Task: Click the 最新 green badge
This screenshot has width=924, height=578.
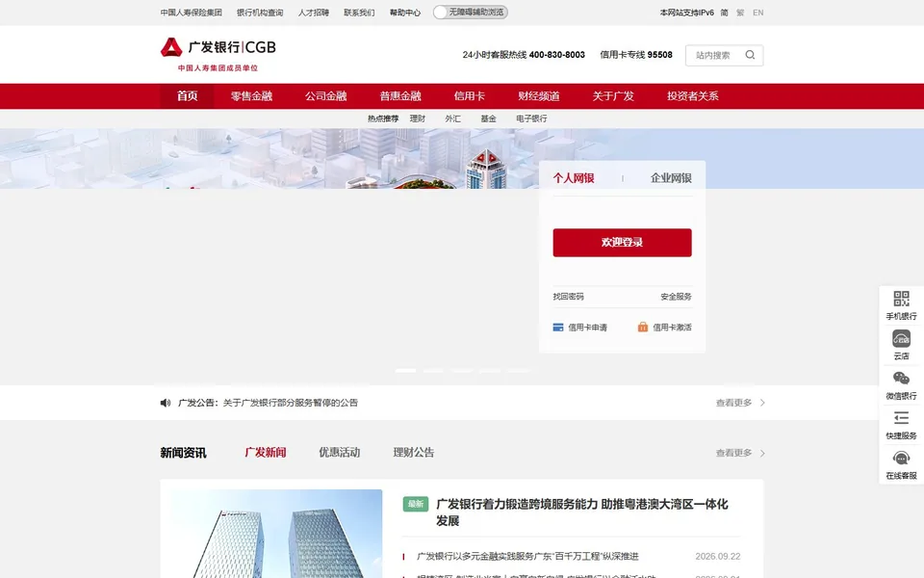Action: tap(416, 504)
